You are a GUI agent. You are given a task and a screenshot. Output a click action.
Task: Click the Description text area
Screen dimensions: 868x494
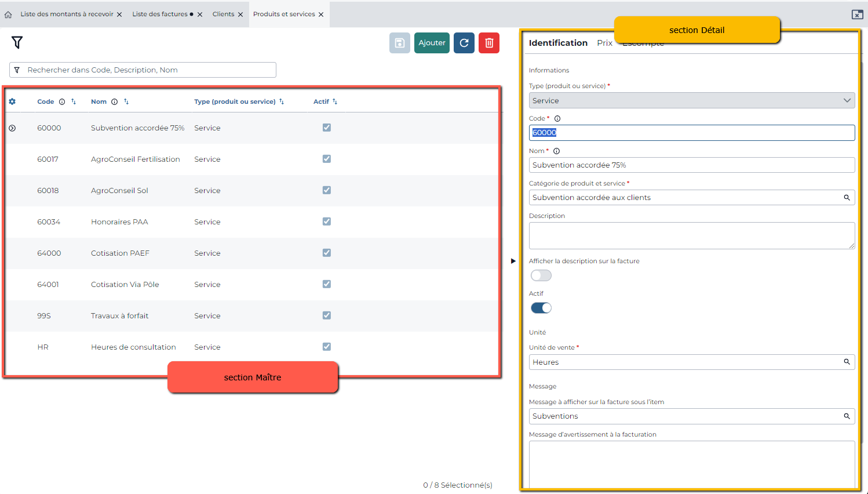click(x=692, y=235)
